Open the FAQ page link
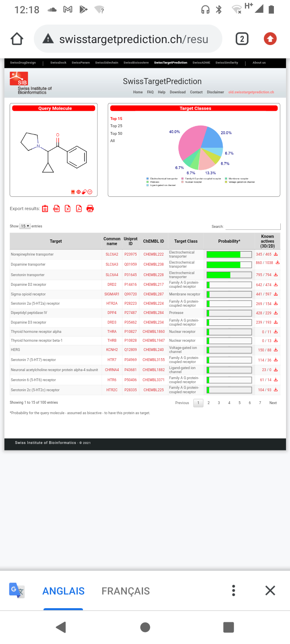290x644 pixels. [x=150, y=92]
